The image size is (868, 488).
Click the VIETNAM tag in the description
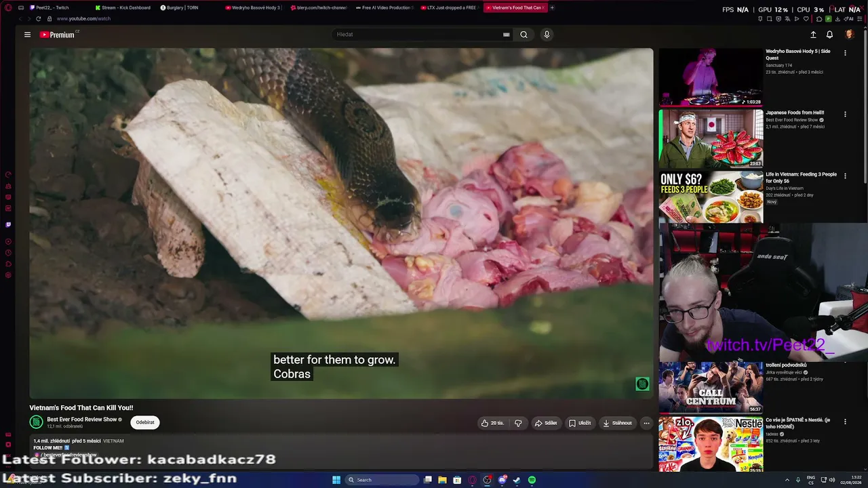(113, 441)
